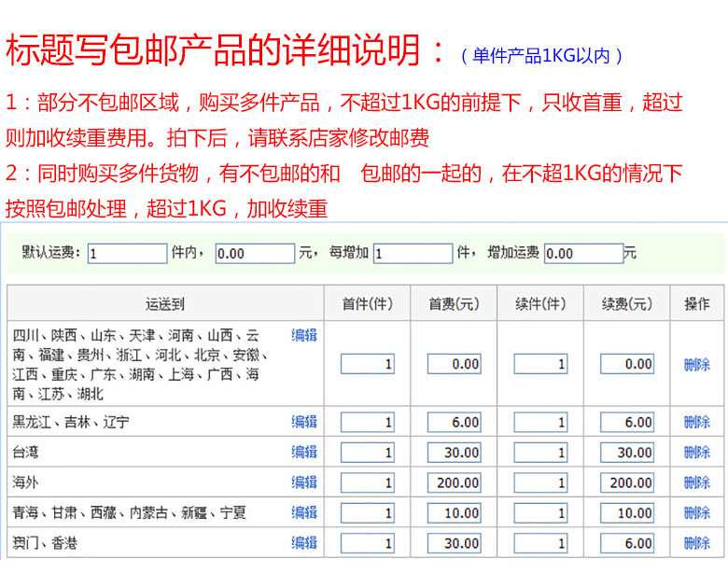Delete the 黑龙江、吉林、辽宁 shipping row
This screenshot has height=573, width=728.
(697, 422)
